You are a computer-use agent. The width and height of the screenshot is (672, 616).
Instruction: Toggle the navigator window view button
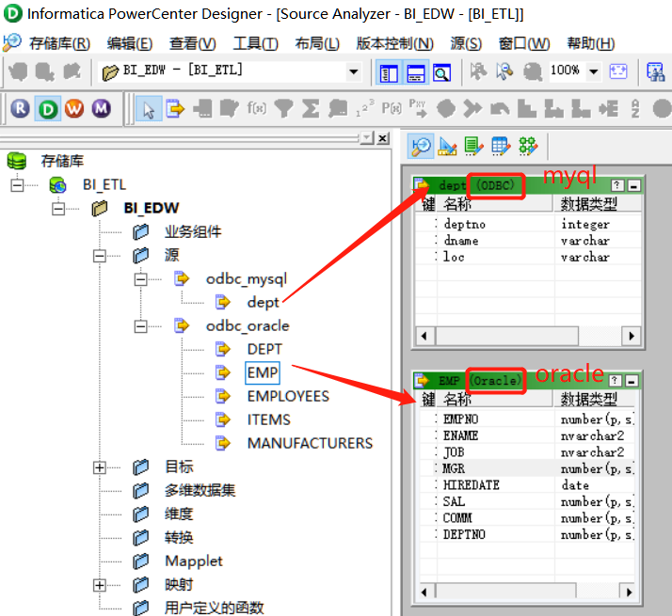point(389,72)
